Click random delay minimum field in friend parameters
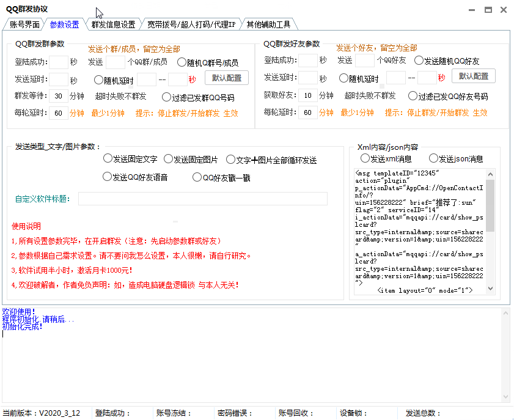Screen dimensions: 514x420 pos(396,78)
